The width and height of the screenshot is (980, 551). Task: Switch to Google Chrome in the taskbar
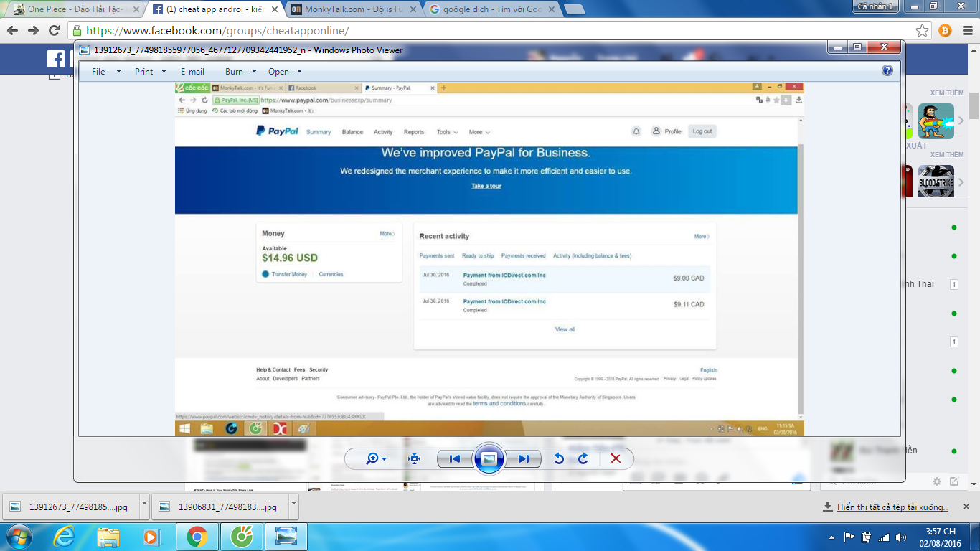197,537
